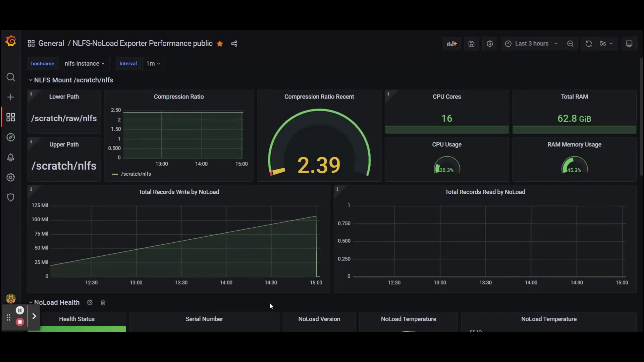Click the /scratch/raw/nlfs Lower Path value
Image resolution: width=644 pixels, height=362 pixels.
tap(64, 118)
